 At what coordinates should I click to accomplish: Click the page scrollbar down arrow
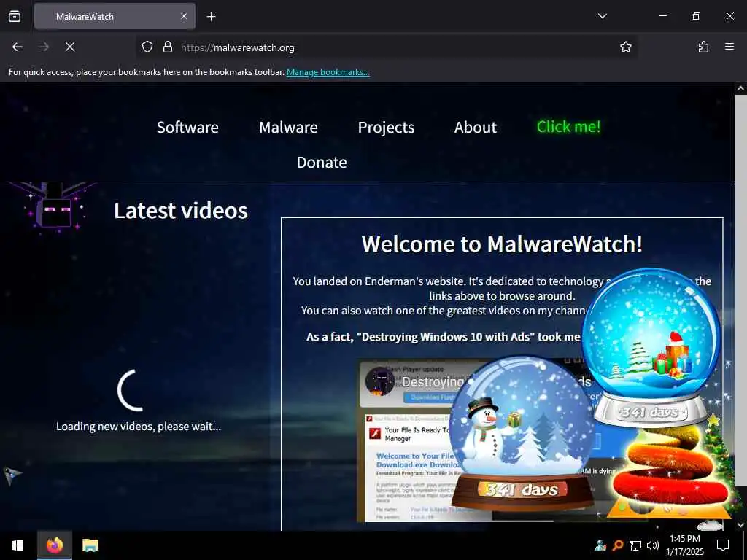(x=740, y=525)
